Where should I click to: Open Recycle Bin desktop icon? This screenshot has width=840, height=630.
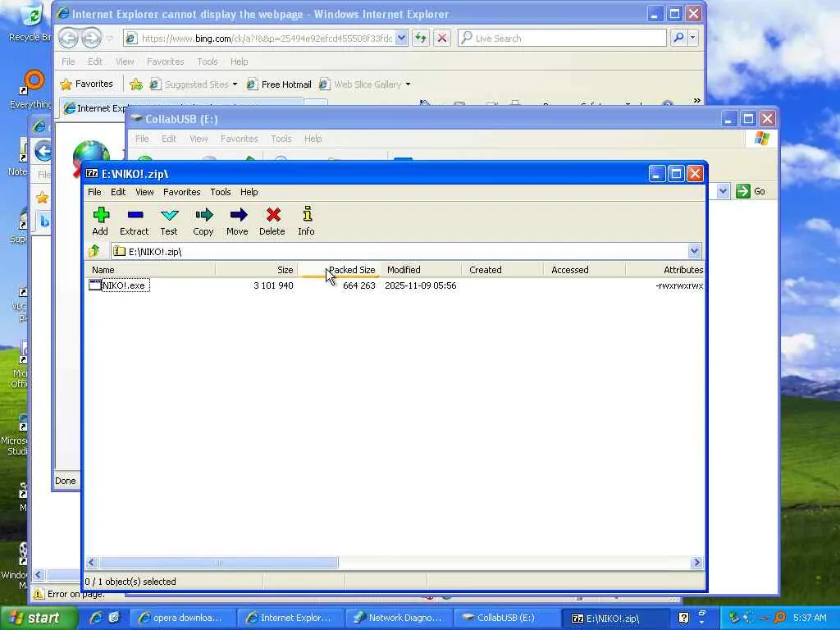tap(30, 24)
